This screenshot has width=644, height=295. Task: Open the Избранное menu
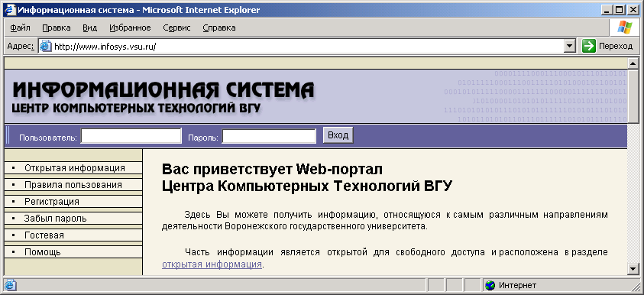click(x=130, y=28)
